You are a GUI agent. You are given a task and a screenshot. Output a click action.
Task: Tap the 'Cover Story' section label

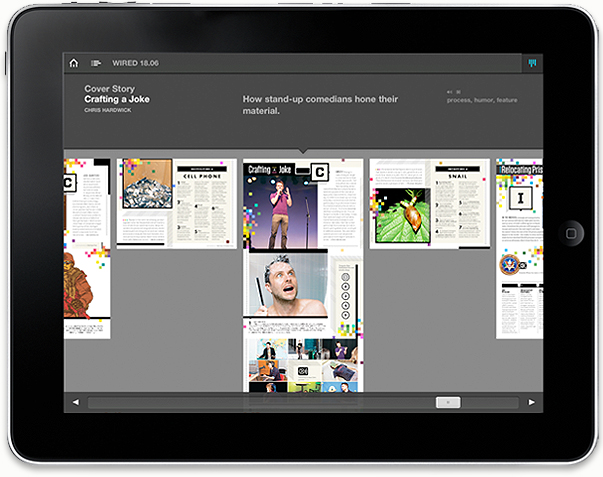pyautogui.click(x=110, y=88)
